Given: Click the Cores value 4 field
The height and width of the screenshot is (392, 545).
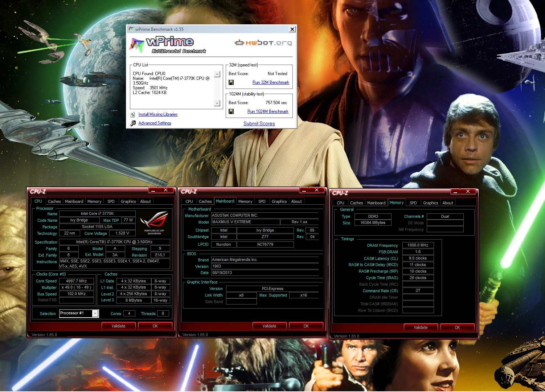Looking at the screenshot, I should pos(129,314).
